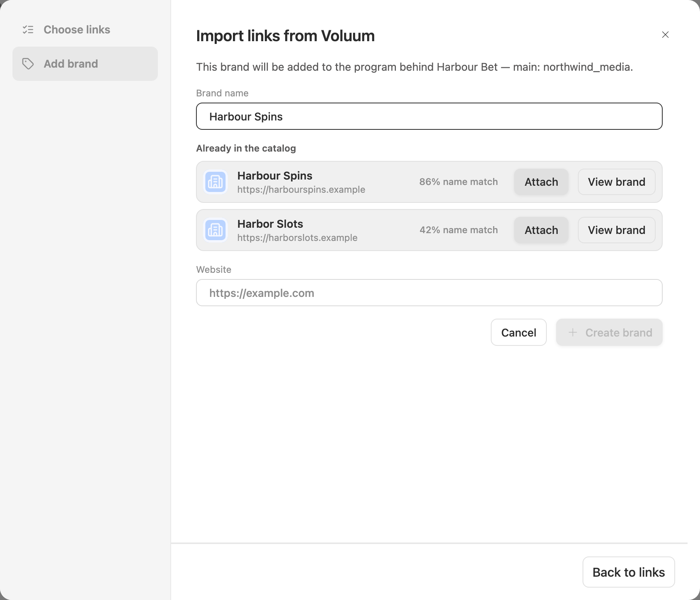Image resolution: width=700 pixels, height=600 pixels.
Task: Attach the Harbour Spins catalog brand
Action: tap(541, 182)
